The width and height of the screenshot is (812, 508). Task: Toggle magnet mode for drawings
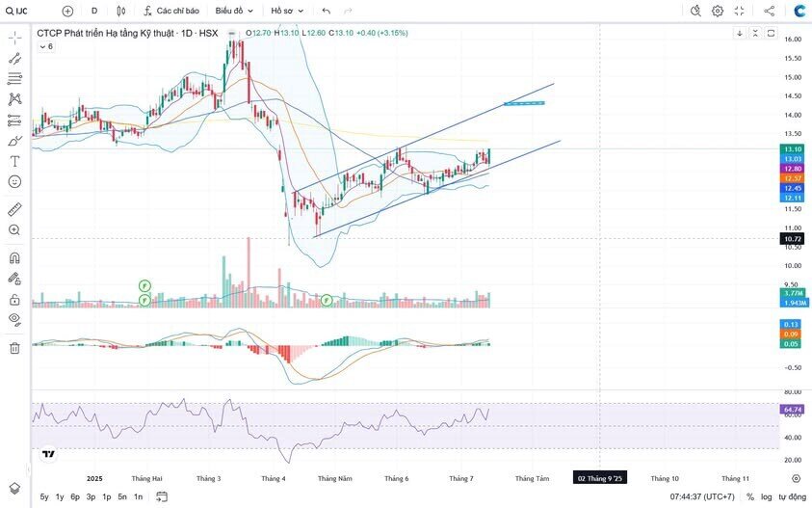[x=14, y=258]
